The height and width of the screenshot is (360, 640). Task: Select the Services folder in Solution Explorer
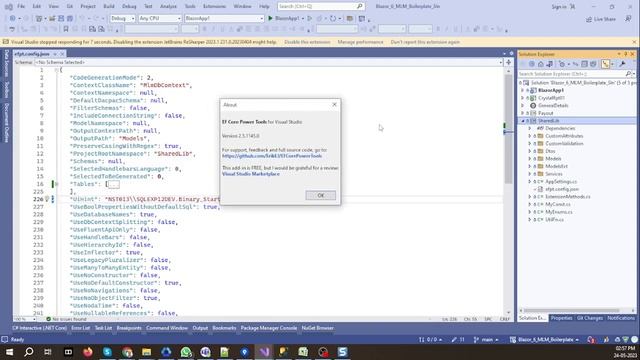(x=553, y=174)
